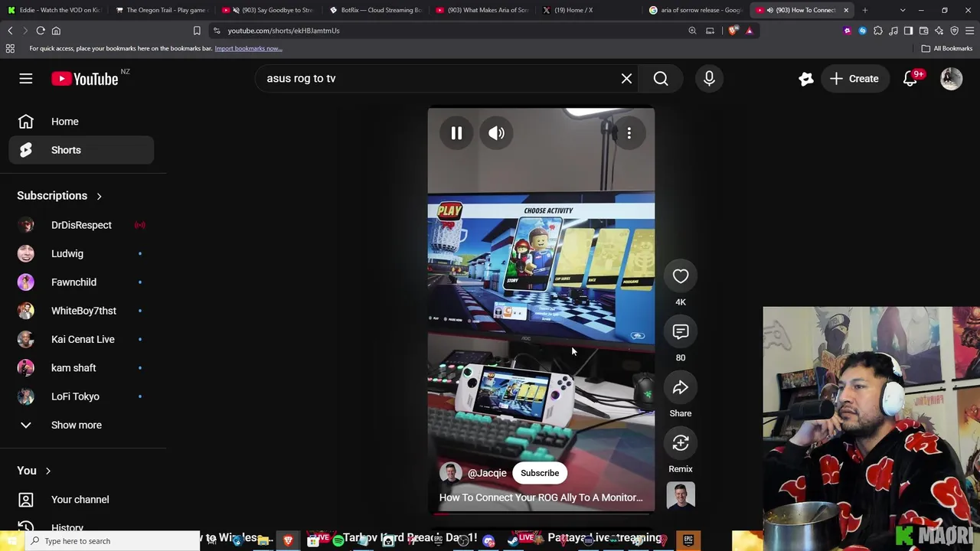The image size is (980, 551).
Task: Open the Brave Wallet icon
Action: pyautogui.click(x=923, y=31)
